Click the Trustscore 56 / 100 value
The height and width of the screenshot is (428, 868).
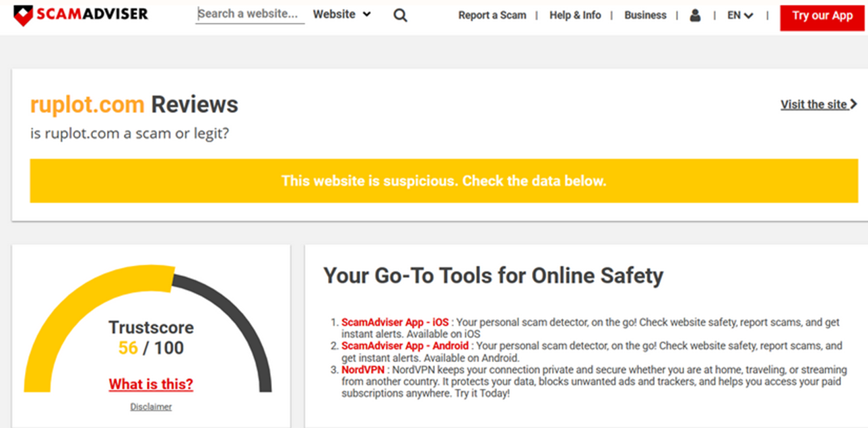pos(151,348)
